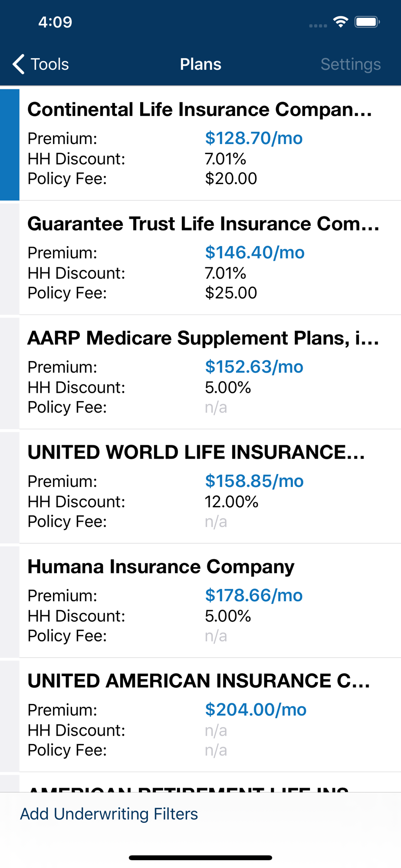Tap the back chevron icon
Image resolution: width=401 pixels, height=868 pixels.
pos(18,64)
